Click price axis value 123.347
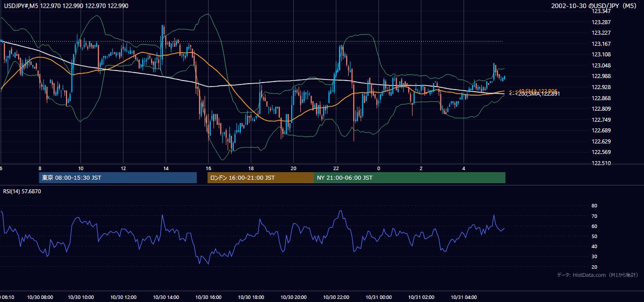 601,11
